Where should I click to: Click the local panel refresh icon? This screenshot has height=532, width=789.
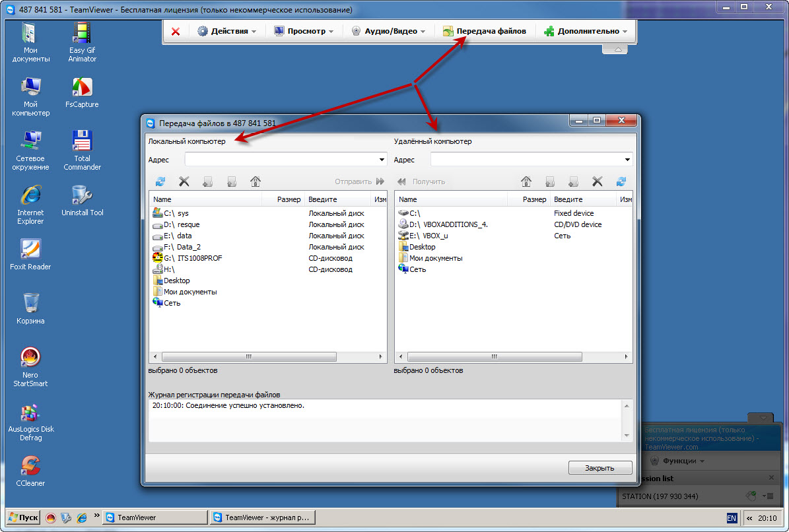[160, 182]
